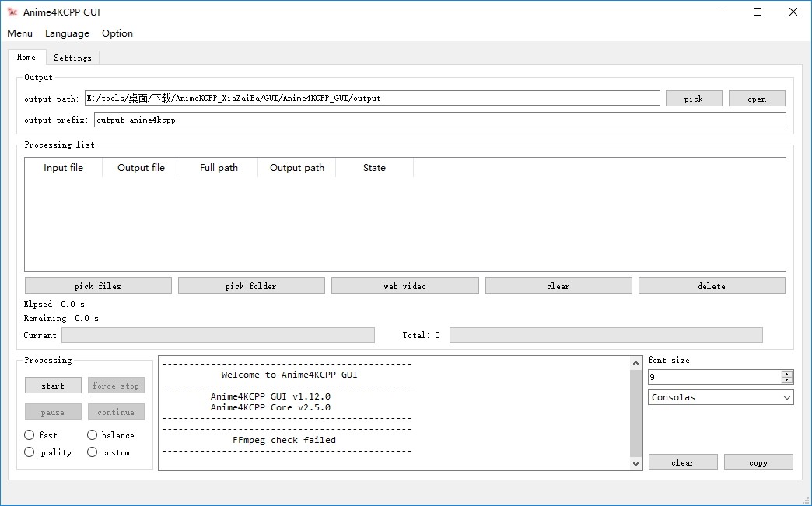This screenshot has width=812, height=506.
Task: Copy the log output
Action: click(758, 462)
